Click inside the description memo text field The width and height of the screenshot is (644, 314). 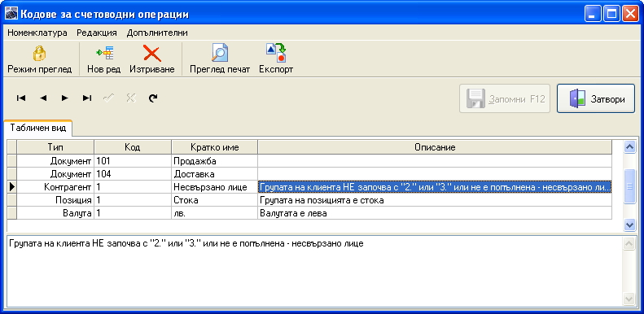[x=314, y=272]
